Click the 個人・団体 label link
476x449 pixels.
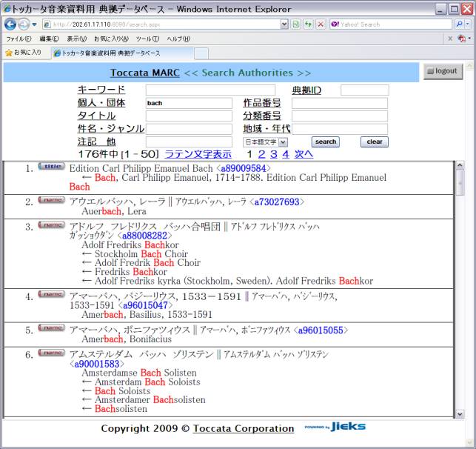[101, 103]
